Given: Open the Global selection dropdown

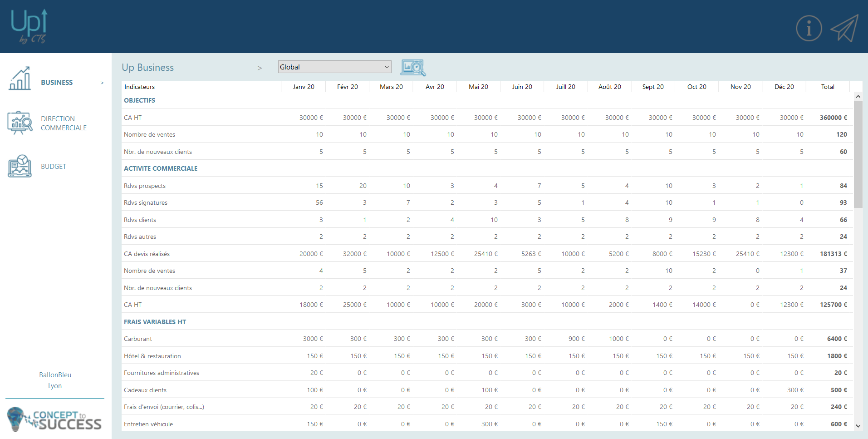Looking at the screenshot, I should coord(334,67).
